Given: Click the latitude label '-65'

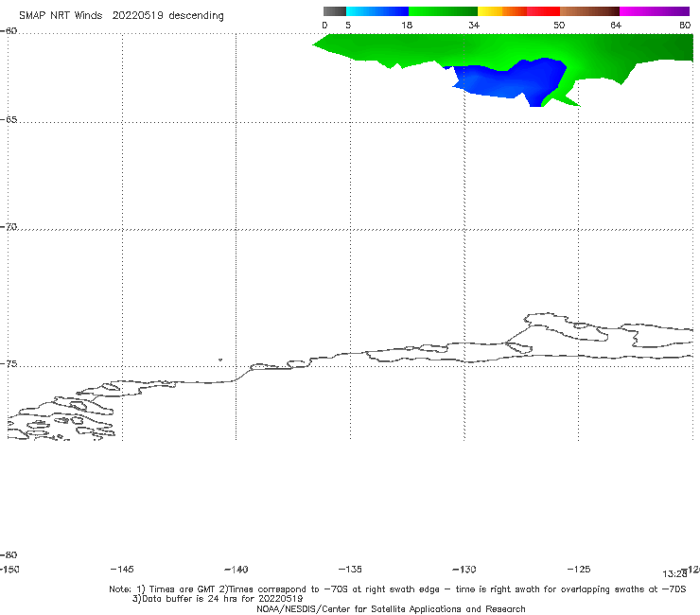Looking at the screenshot, I should click(9, 120).
